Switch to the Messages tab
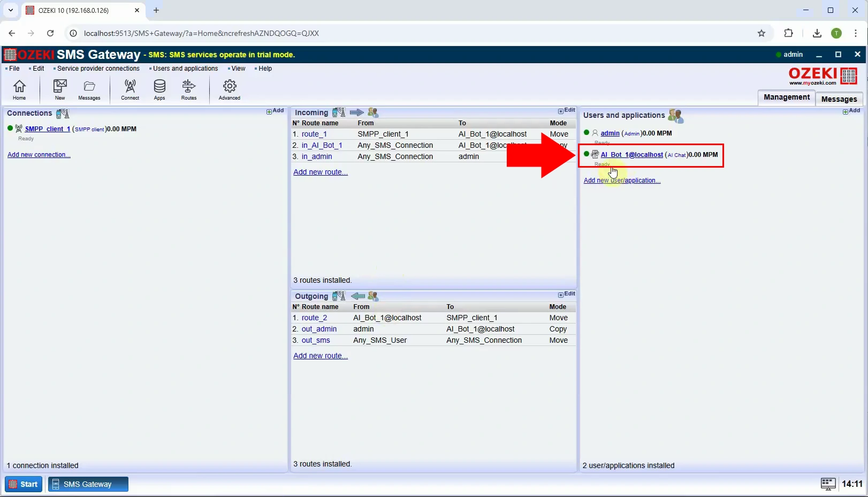The height and width of the screenshot is (497, 868). [x=839, y=99]
